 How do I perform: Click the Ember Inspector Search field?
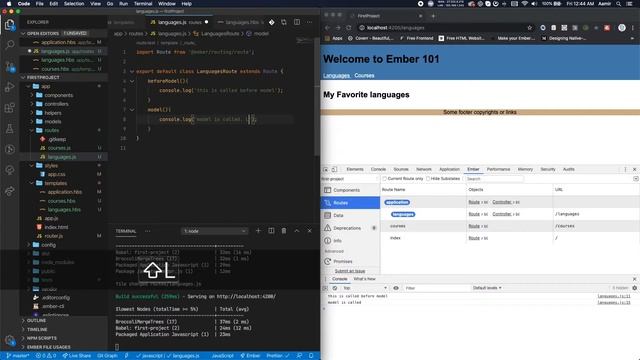click(x=494, y=179)
